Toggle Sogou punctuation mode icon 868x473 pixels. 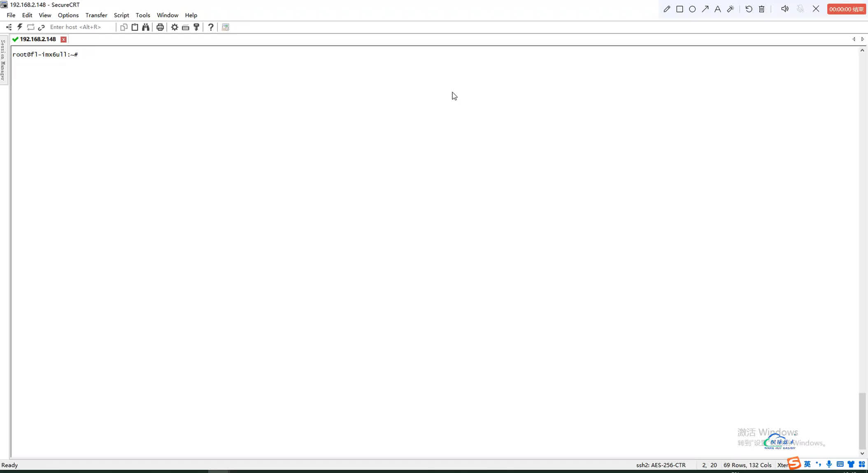click(818, 464)
